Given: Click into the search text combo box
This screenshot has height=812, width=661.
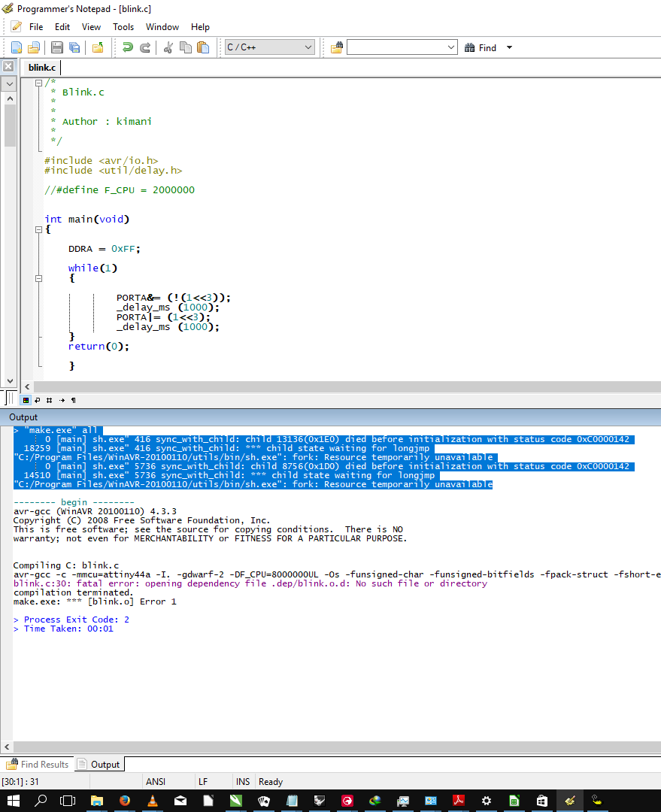Looking at the screenshot, I should coord(396,47).
